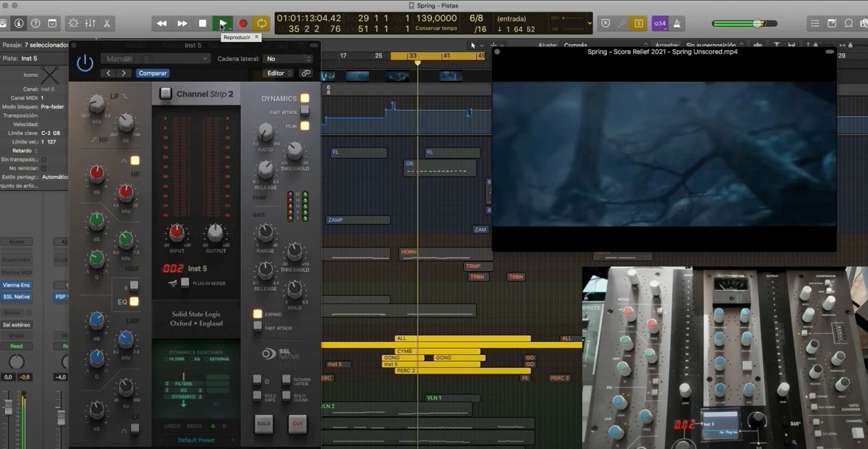
Task: Start playback with the green play button
Action: pos(222,23)
